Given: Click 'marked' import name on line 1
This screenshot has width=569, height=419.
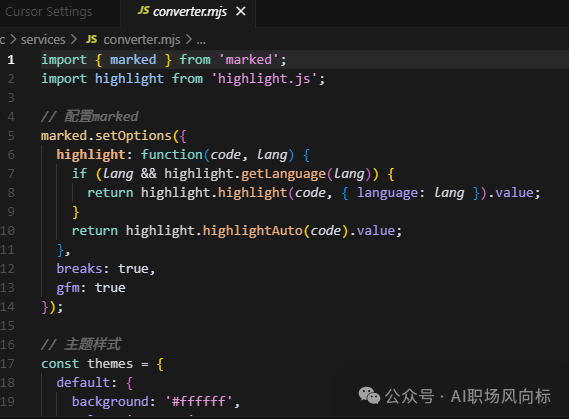Looking at the screenshot, I should tap(133, 59).
